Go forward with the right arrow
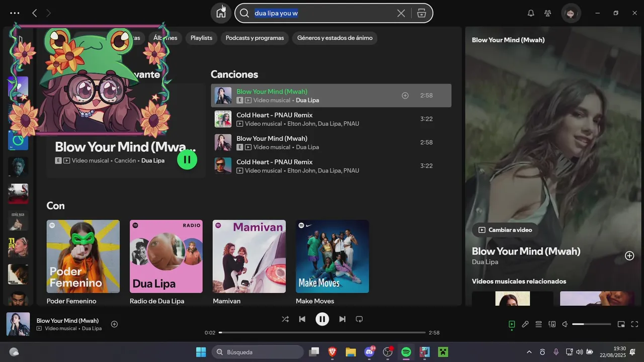Image resolution: width=644 pixels, height=362 pixels. coord(48,13)
